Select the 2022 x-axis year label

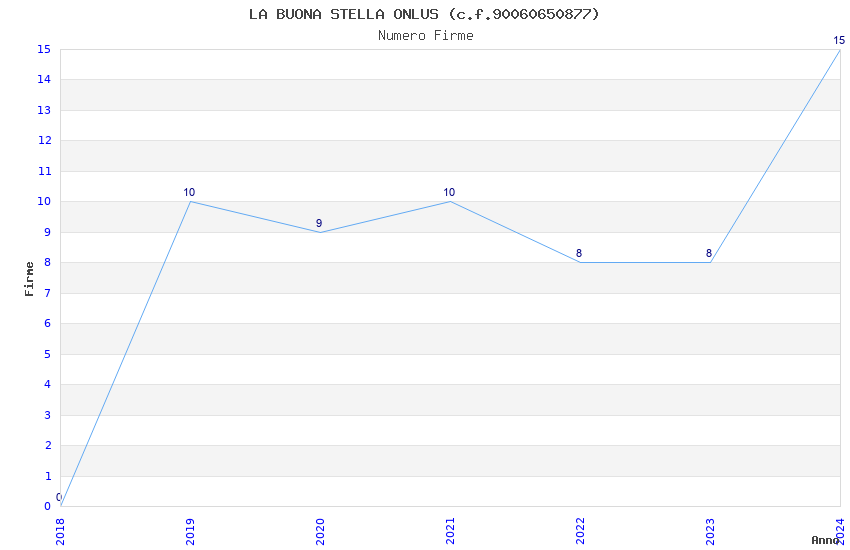tap(580, 531)
